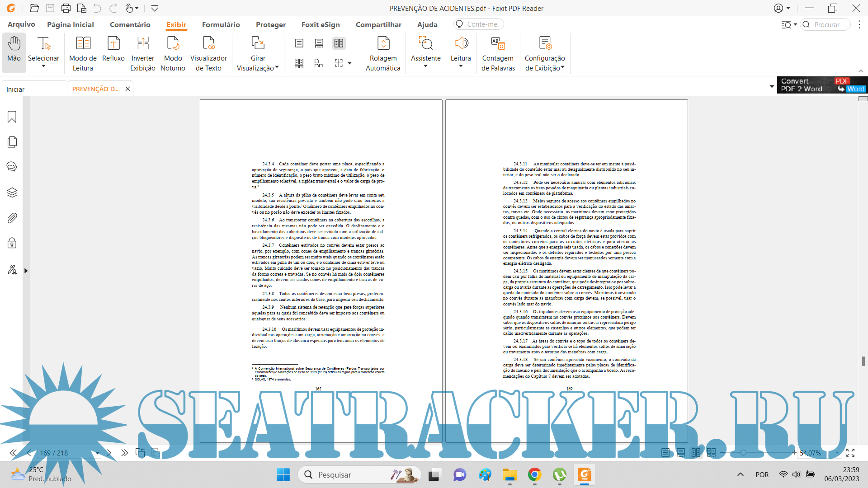Click Convert PDF 2 Word banner
This screenshot has height=488, width=868.
[822, 85]
